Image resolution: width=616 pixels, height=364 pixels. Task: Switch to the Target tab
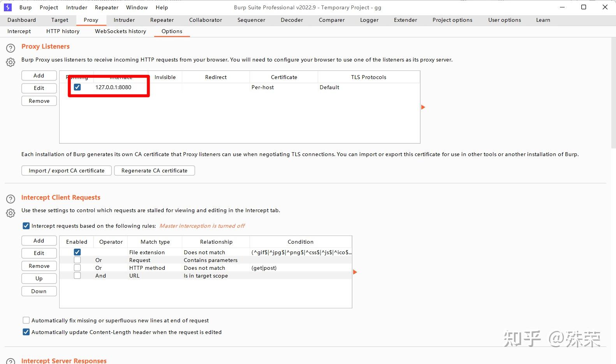60,20
